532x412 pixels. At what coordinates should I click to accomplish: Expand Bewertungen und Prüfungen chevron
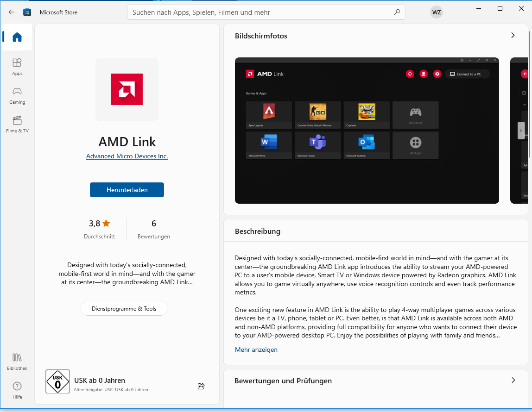click(x=513, y=381)
